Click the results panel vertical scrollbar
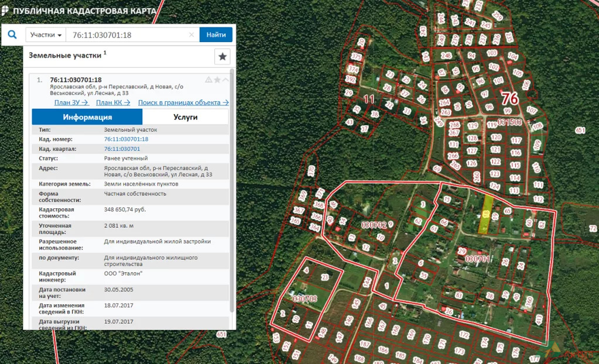The height and width of the screenshot is (364, 599). 232,193
